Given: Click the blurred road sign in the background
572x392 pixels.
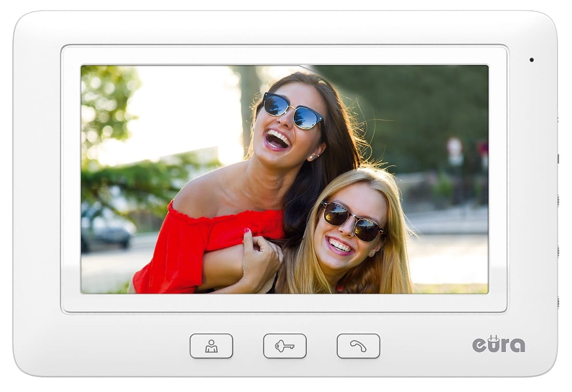Looking at the screenshot, I should tap(455, 148).
